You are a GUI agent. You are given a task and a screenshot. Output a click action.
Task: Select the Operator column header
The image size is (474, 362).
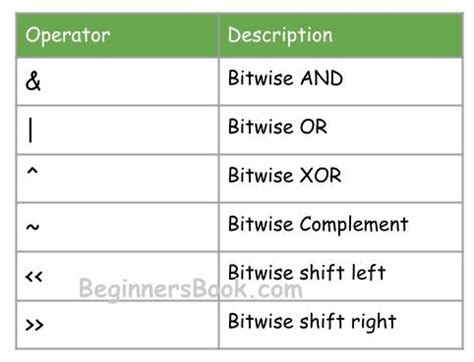click(x=68, y=36)
